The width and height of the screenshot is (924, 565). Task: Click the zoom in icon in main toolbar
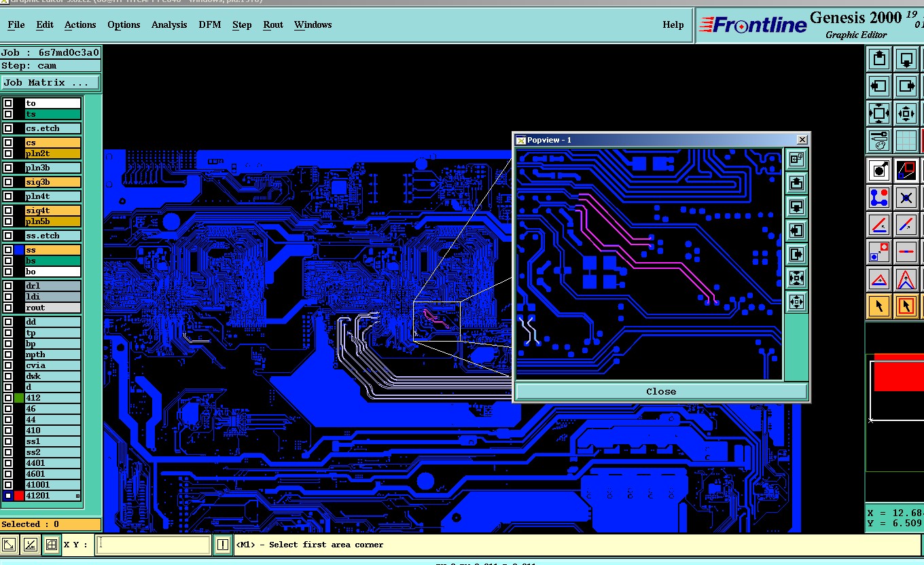(906, 113)
